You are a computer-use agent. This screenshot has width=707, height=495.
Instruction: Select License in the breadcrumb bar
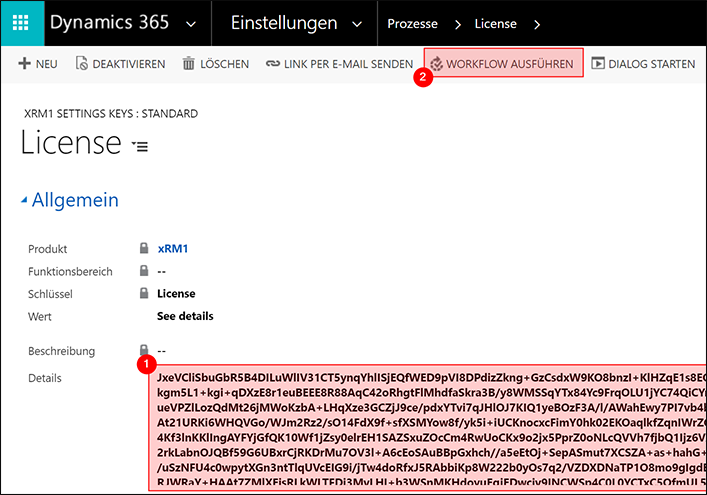[x=496, y=24]
